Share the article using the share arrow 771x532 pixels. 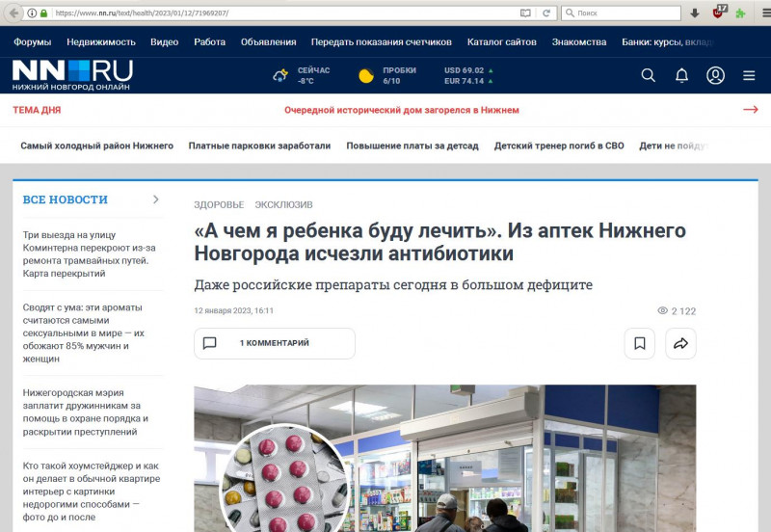click(679, 343)
